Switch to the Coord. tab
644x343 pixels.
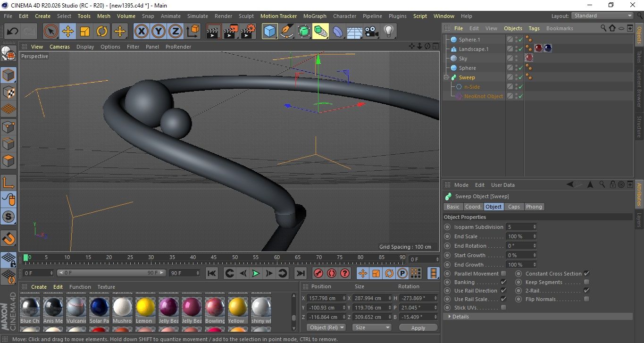(473, 207)
